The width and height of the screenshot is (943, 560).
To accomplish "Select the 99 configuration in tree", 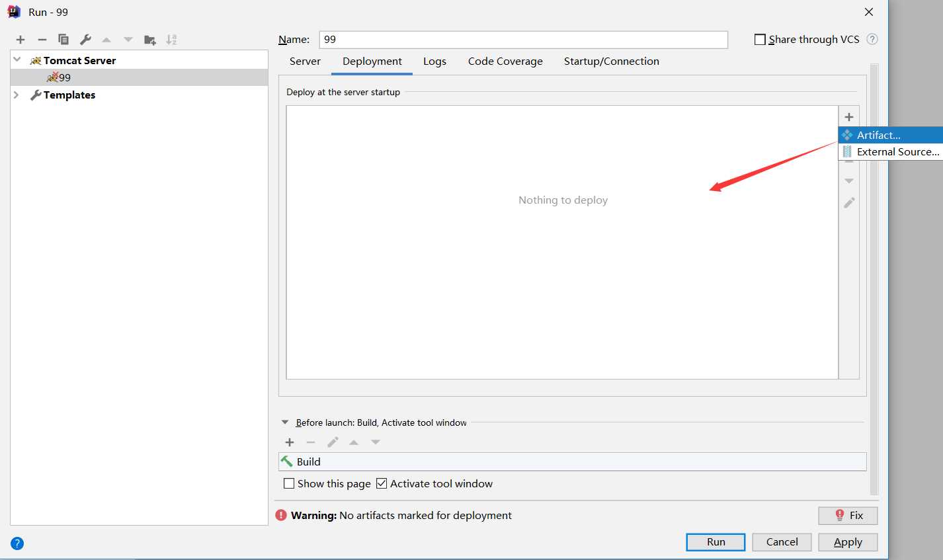I will (x=139, y=77).
